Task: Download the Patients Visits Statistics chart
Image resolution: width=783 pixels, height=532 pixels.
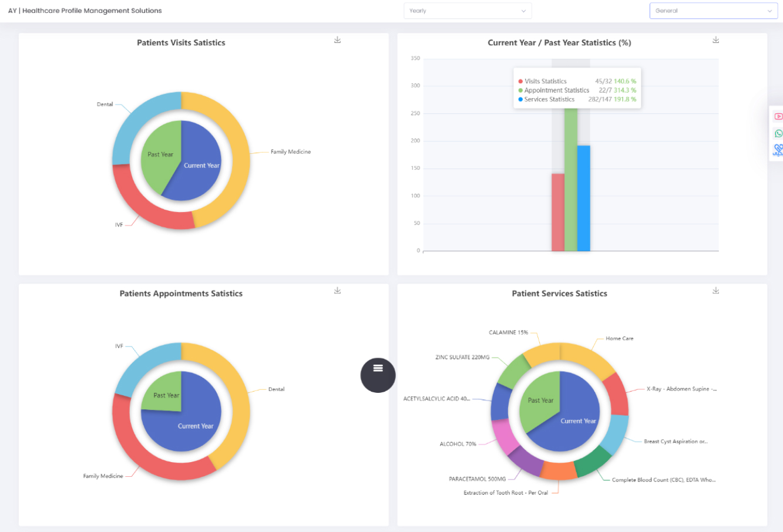Action: pyautogui.click(x=337, y=40)
